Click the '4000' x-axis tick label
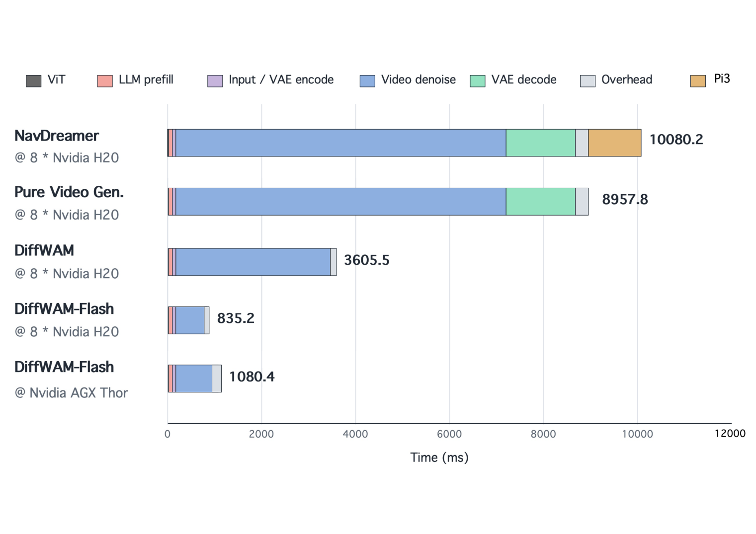 pyautogui.click(x=355, y=434)
